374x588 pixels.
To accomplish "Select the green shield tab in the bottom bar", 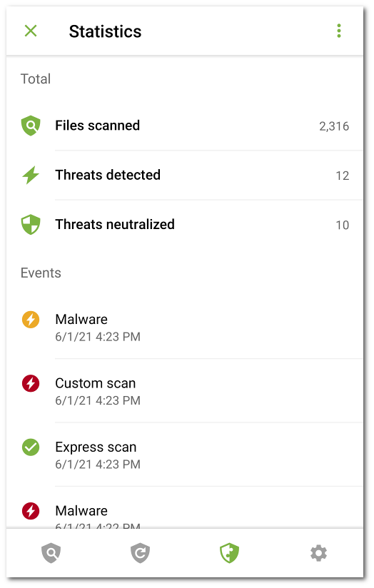I will [x=230, y=553].
